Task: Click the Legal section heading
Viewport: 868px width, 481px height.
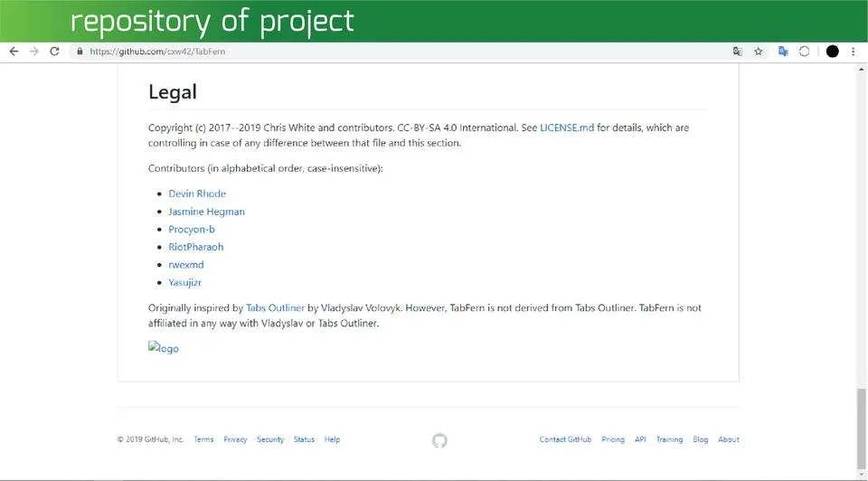Action: pos(172,92)
